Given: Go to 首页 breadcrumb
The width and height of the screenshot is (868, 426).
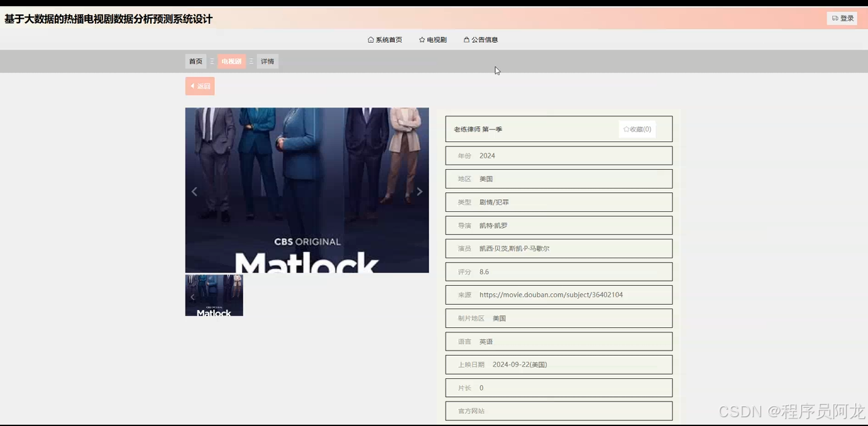Looking at the screenshot, I should point(195,62).
